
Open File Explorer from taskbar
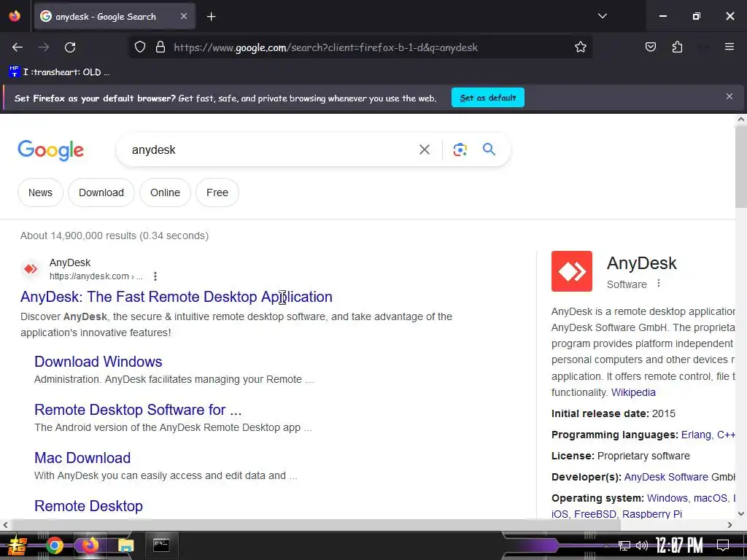point(125,545)
